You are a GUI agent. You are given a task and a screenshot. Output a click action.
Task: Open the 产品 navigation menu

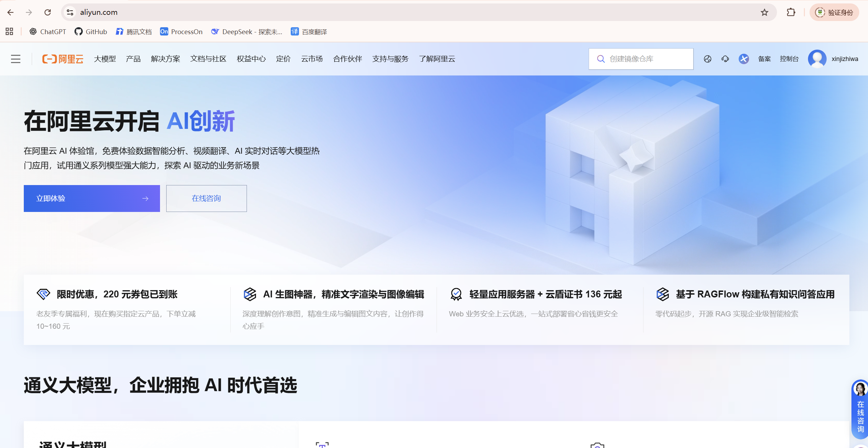133,59
